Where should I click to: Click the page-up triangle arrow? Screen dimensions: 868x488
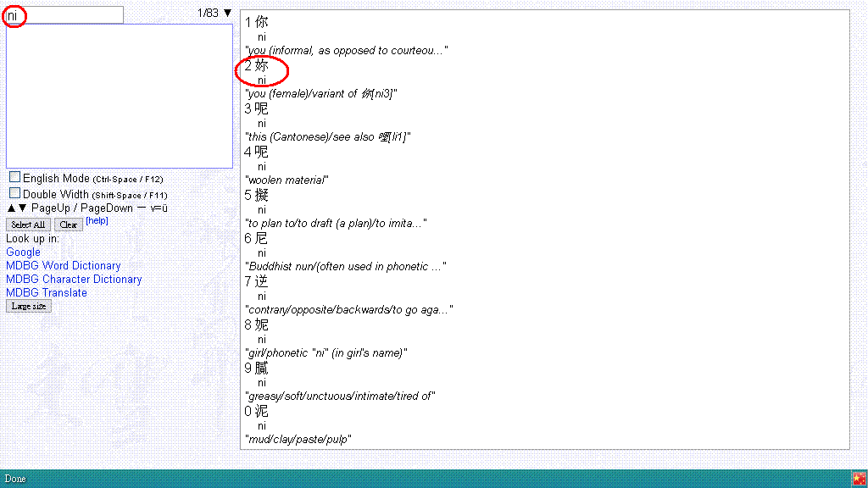pos(11,208)
